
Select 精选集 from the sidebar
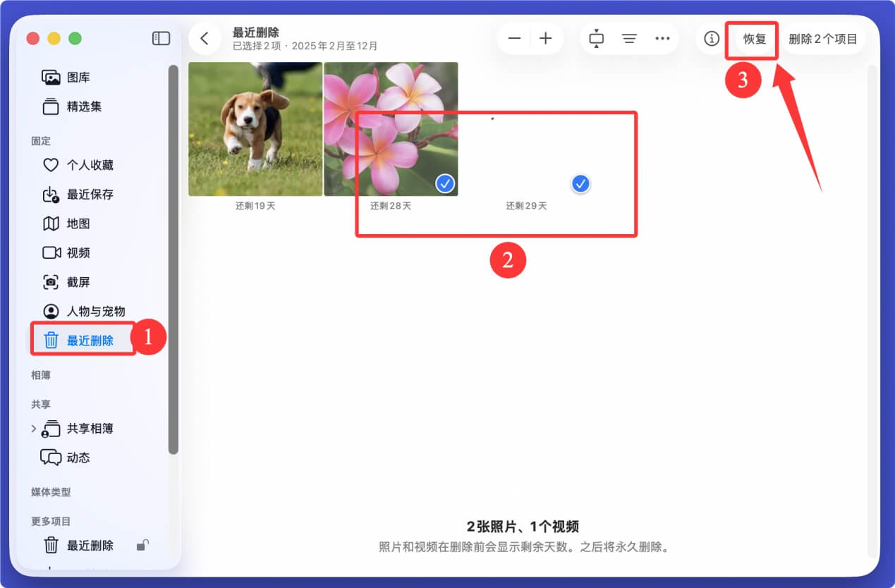[x=78, y=106]
